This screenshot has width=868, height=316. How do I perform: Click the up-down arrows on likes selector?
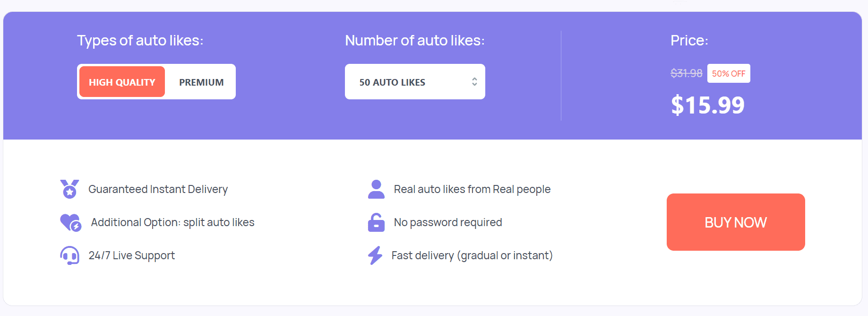coord(474,82)
